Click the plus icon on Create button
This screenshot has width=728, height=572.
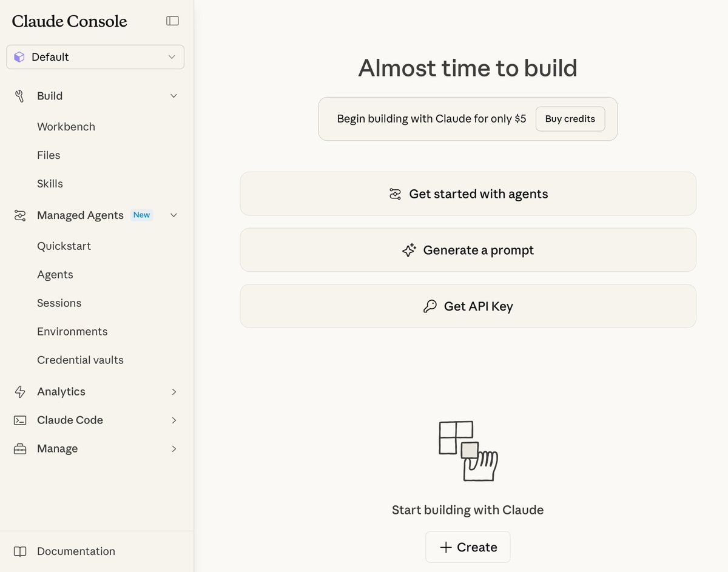pyautogui.click(x=446, y=548)
